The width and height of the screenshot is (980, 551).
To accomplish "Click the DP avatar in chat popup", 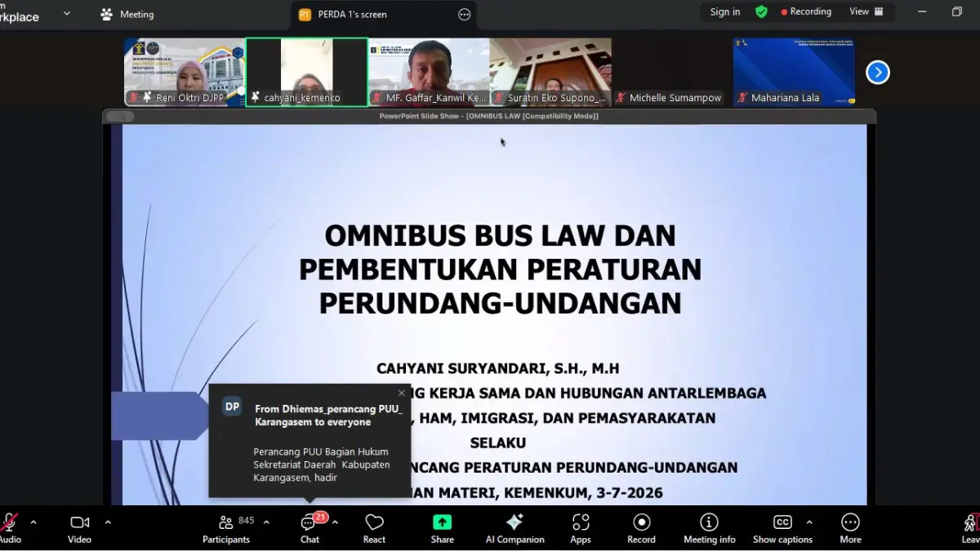I will (233, 407).
